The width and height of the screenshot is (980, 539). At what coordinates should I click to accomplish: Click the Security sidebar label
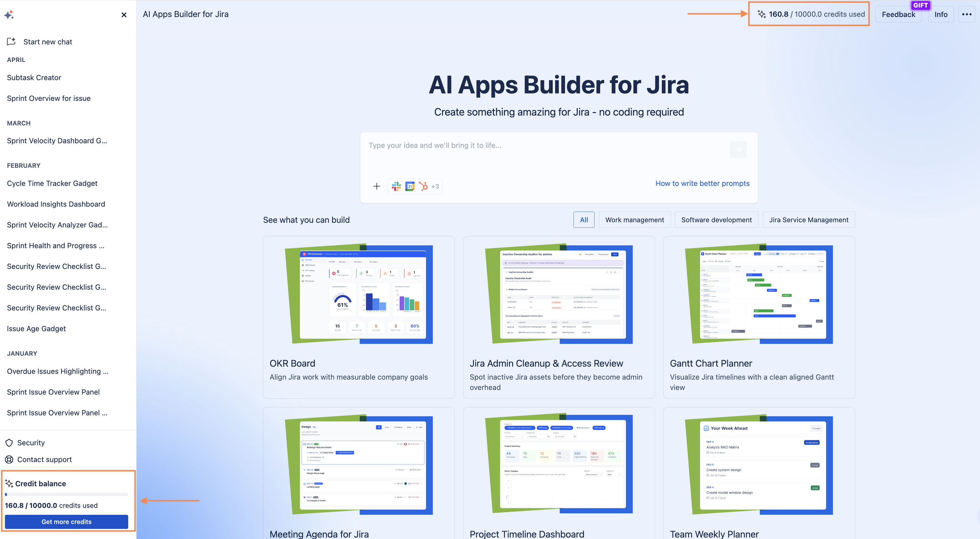tap(31, 443)
